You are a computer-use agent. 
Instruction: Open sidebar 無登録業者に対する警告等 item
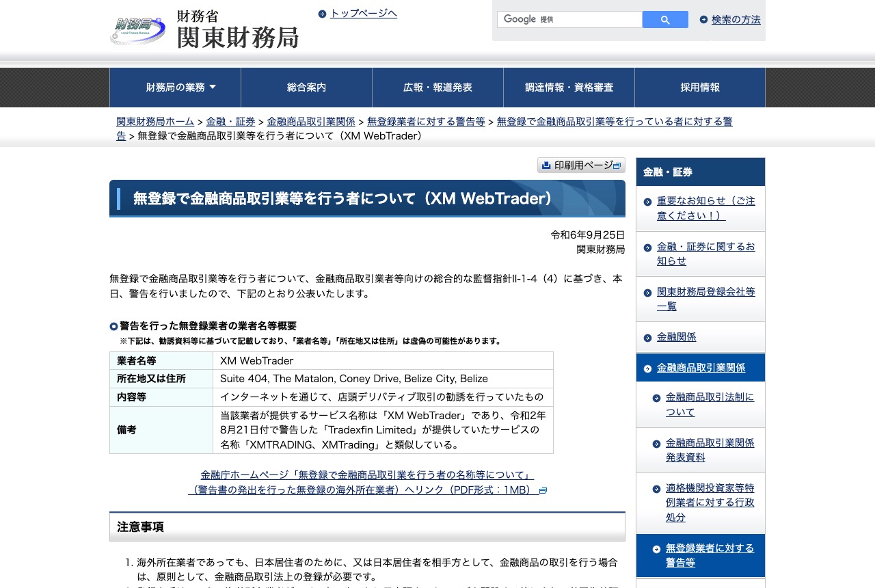710,555
